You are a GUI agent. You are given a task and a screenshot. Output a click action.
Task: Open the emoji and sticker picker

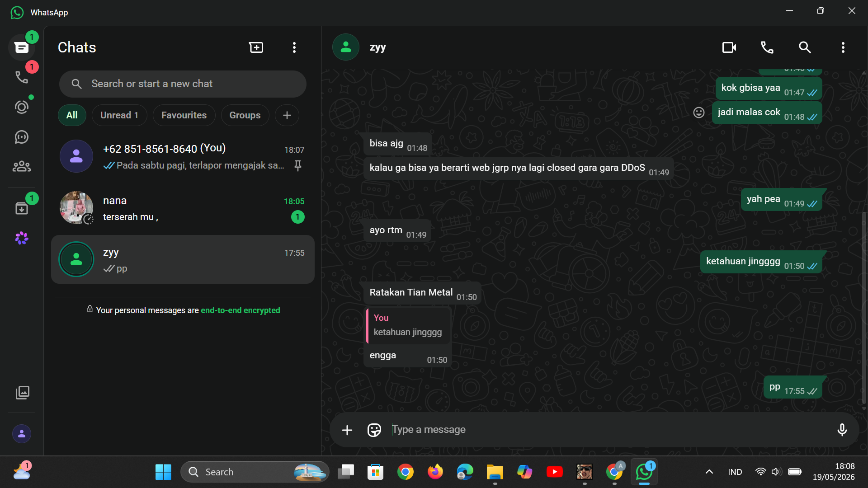(374, 430)
